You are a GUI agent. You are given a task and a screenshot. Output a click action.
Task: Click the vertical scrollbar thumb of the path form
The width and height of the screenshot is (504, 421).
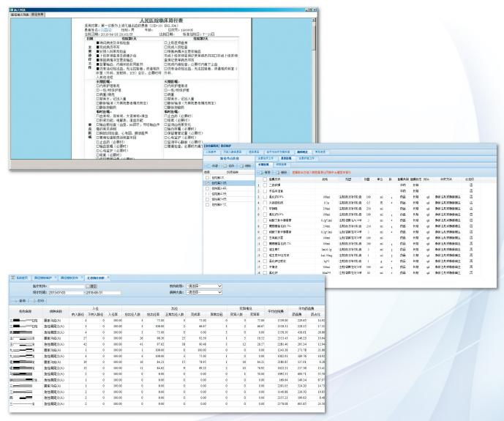point(314,37)
